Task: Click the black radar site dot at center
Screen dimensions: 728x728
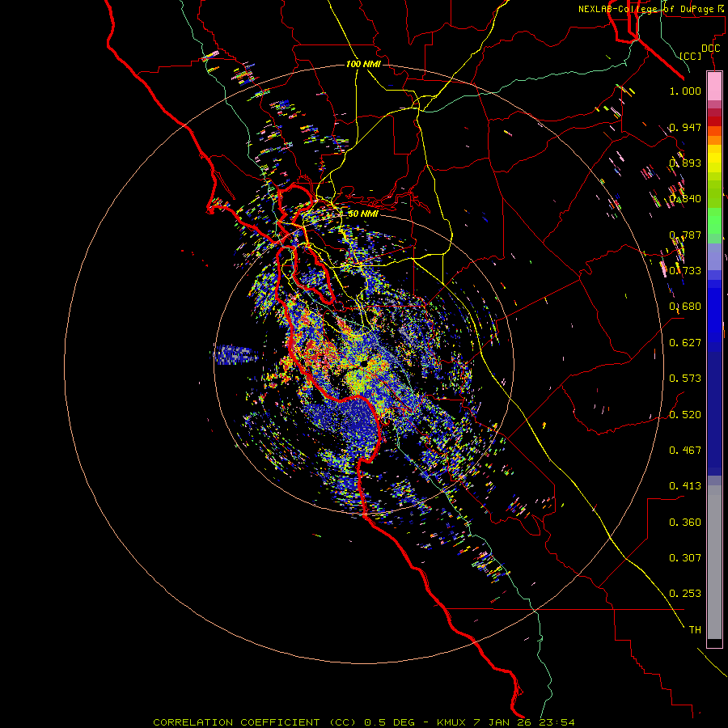Action: click(x=364, y=365)
